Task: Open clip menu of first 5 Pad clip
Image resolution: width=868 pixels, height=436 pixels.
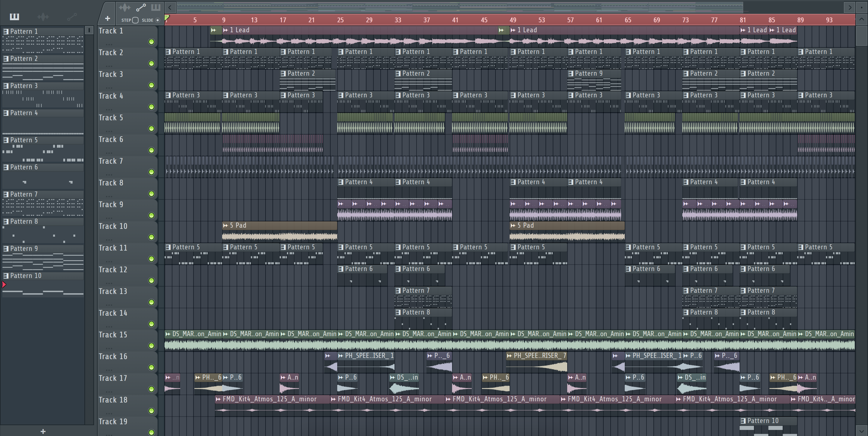Action: 225,225
